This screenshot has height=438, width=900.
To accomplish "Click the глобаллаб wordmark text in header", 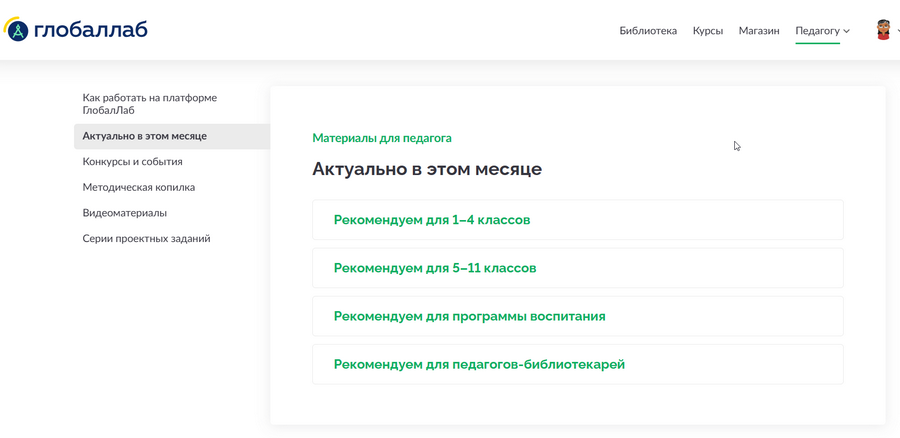I will coord(90,29).
